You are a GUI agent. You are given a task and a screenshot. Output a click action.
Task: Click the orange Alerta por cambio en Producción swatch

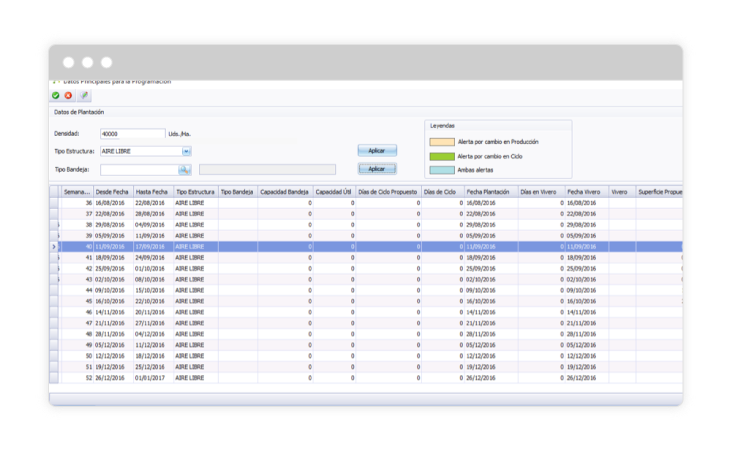(440, 143)
